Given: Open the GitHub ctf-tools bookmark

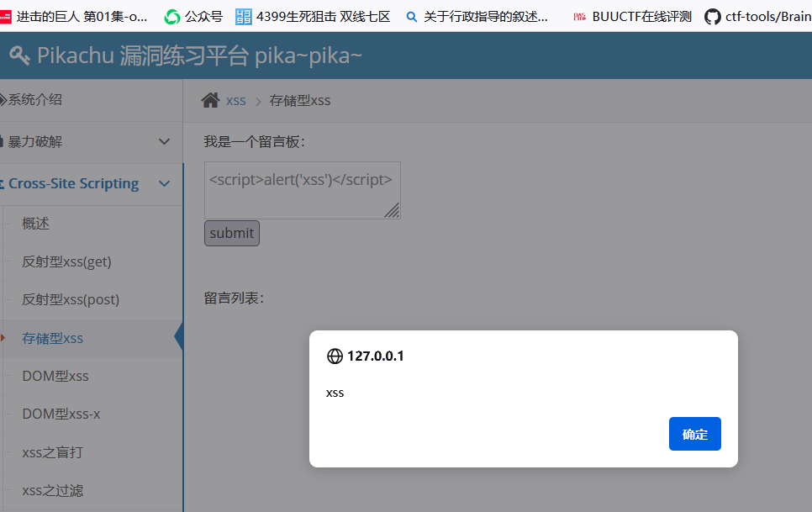Looking at the screenshot, I should (x=757, y=16).
